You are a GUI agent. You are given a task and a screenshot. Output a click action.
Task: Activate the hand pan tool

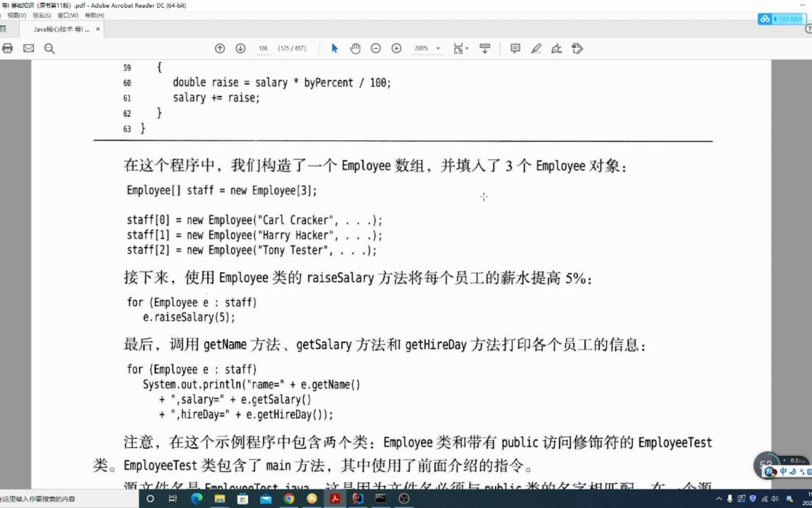coord(355,48)
